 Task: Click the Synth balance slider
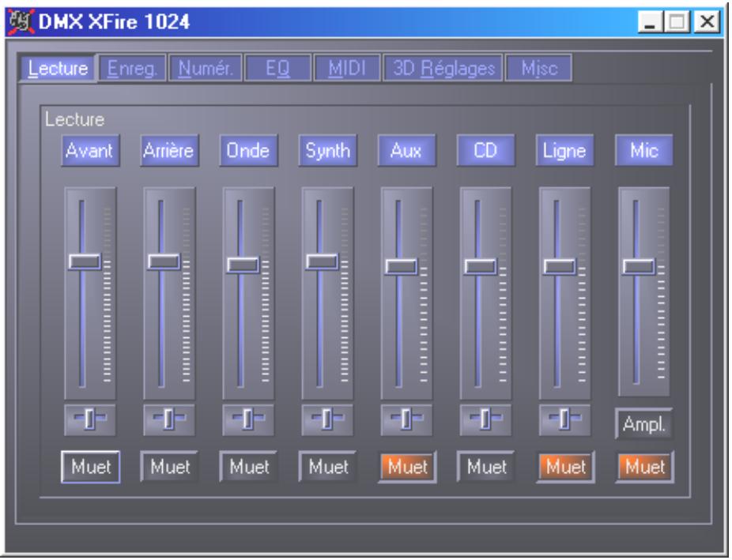tap(327, 419)
